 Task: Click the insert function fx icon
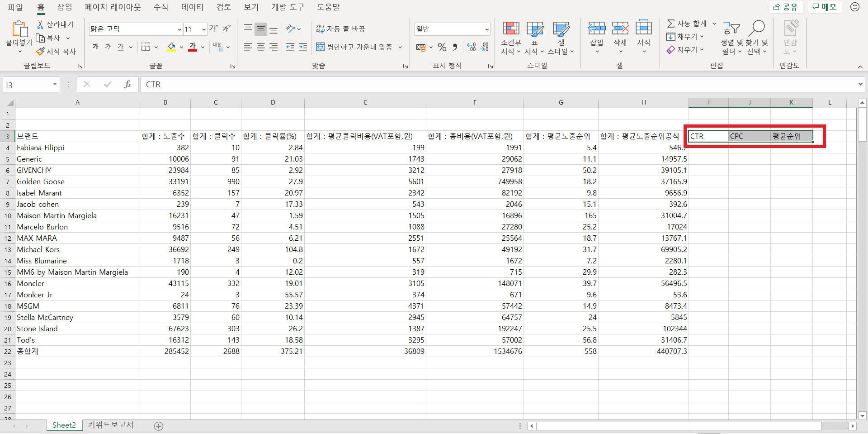(x=127, y=84)
